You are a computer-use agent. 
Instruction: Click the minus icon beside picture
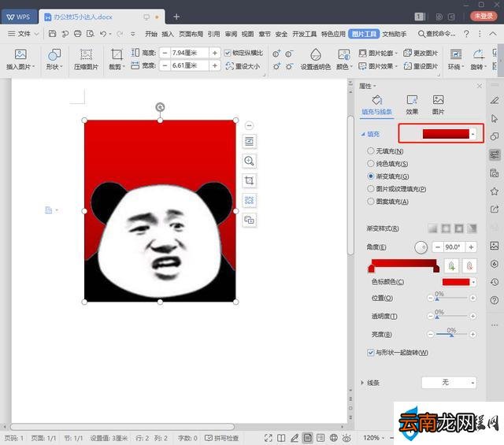coord(249,125)
